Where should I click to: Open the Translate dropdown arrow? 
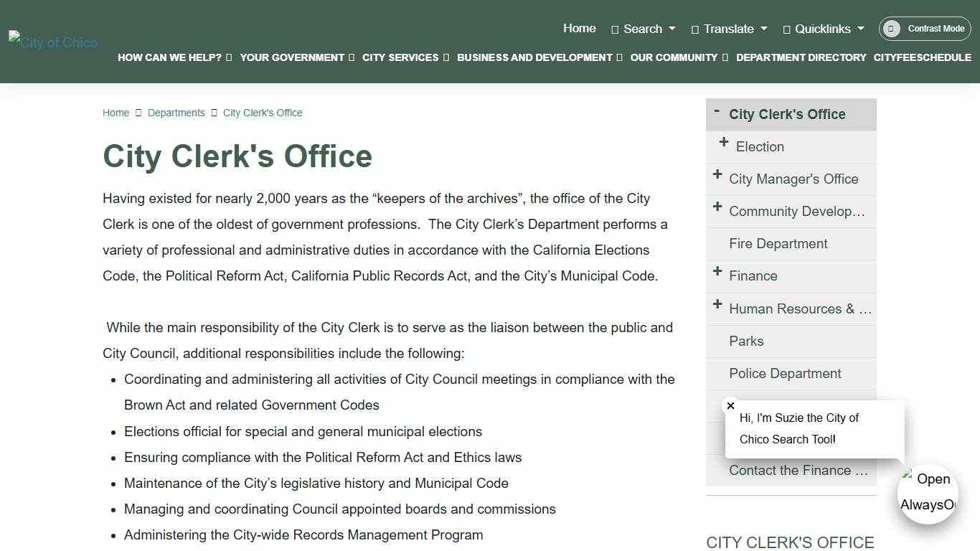(765, 29)
